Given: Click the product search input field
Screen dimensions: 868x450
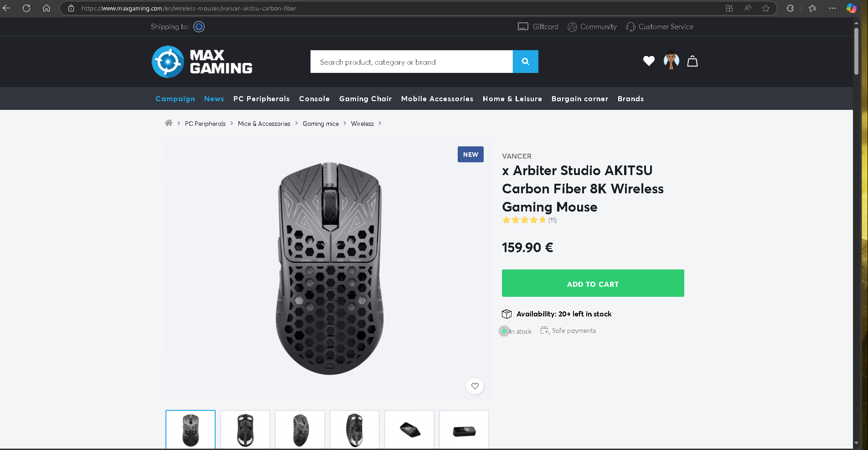Looking at the screenshot, I should [412, 62].
